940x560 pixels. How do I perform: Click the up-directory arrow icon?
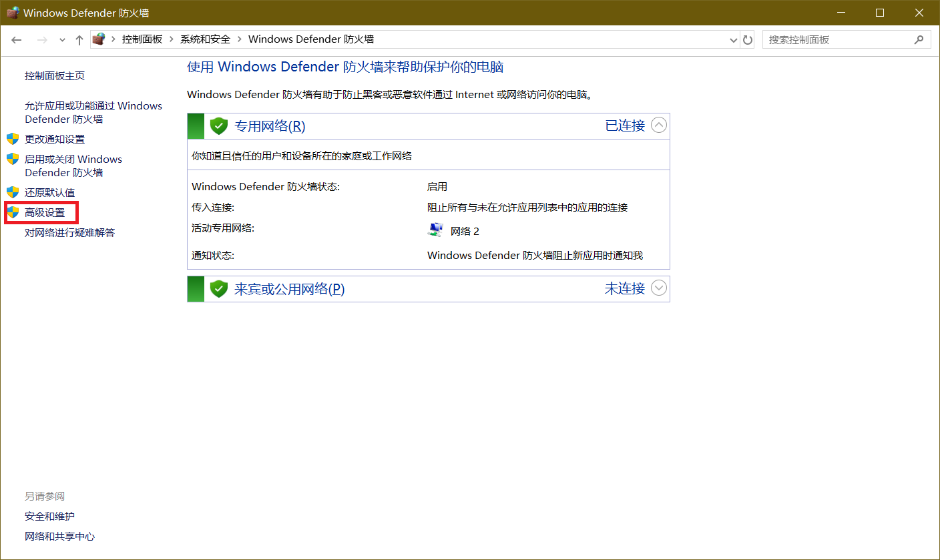79,40
